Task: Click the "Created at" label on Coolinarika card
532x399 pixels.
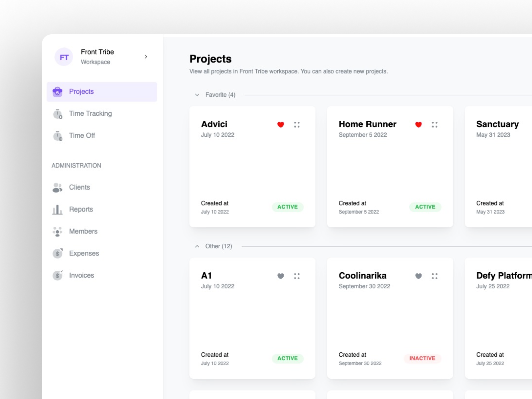Action: pyautogui.click(x=352, y=355)
